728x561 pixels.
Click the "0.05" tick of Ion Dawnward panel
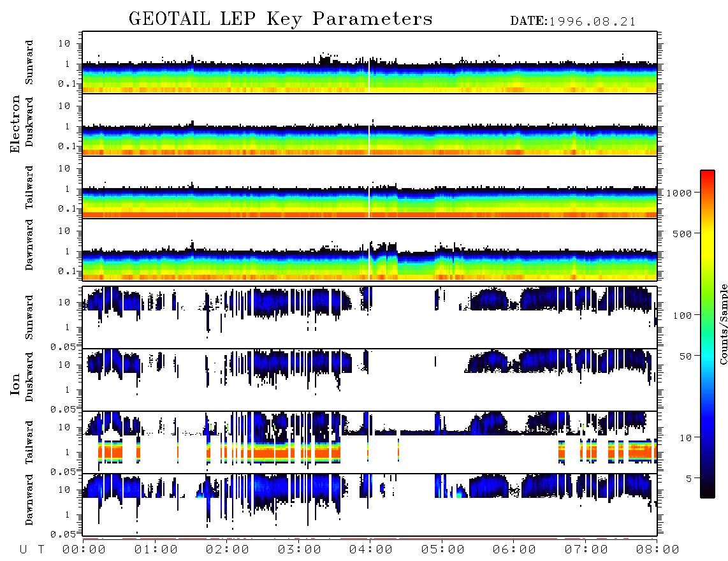pos(62,534)
